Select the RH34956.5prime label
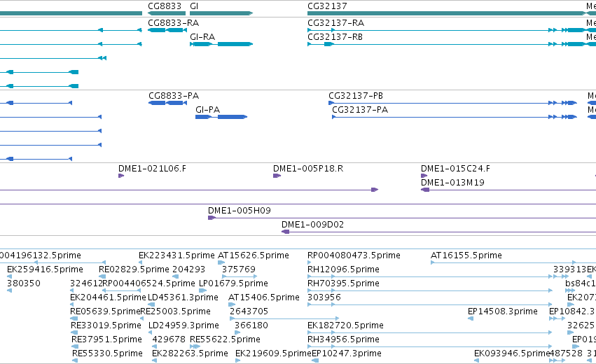596x364 pixels. [x=343, y=339]
